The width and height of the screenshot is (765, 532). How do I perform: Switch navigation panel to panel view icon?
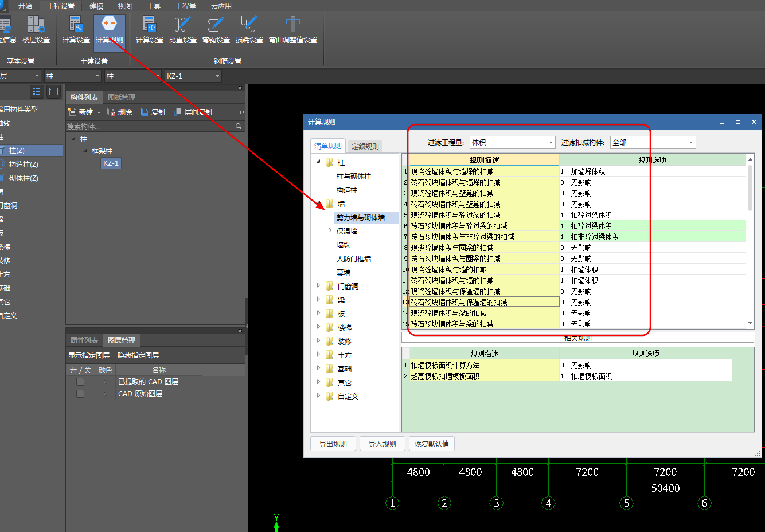coord(53,92)
